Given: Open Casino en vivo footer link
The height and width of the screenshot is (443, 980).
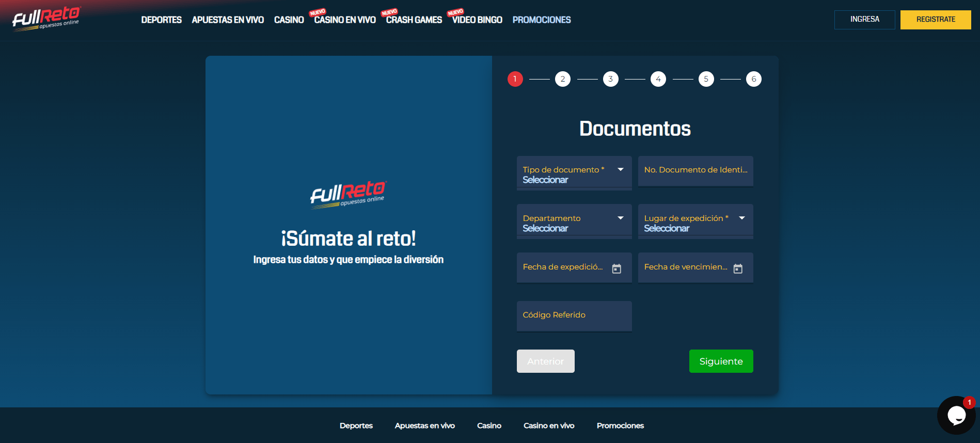Looking at the screenshot, I should (x=549, y=425).
